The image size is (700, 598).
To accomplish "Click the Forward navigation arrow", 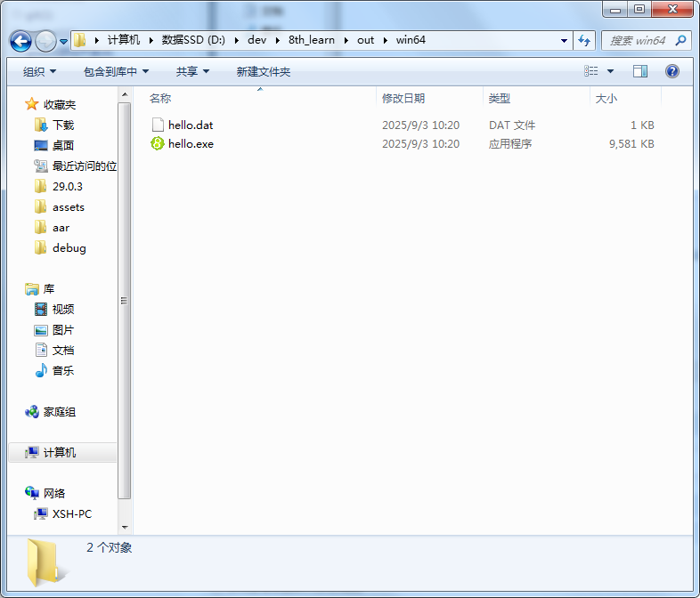I will tap(45, 42).
